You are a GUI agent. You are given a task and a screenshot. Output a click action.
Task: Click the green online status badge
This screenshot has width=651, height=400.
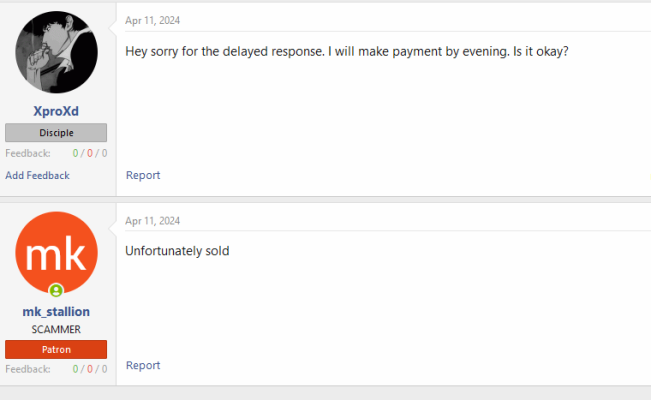(x=56, y=290)
